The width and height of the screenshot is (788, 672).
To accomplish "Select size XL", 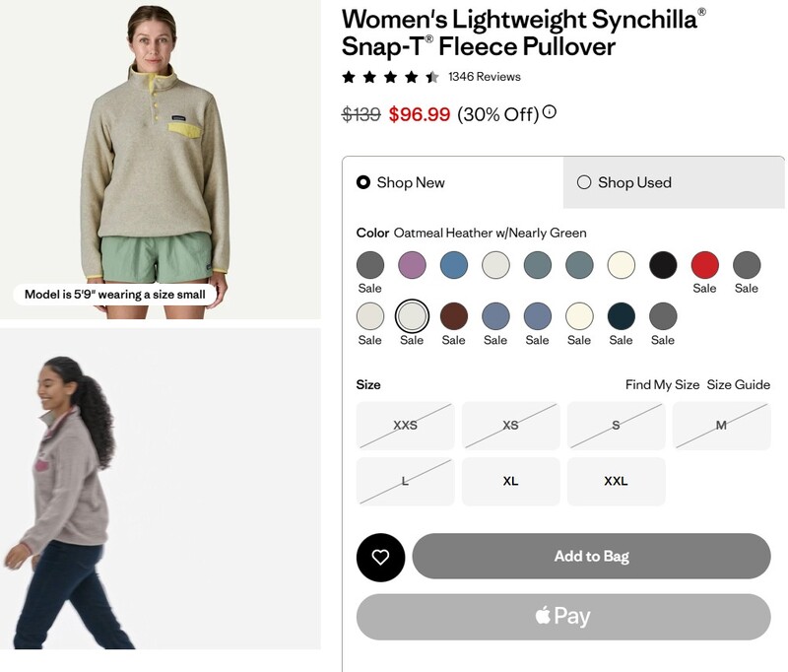I will pos(510,482).
